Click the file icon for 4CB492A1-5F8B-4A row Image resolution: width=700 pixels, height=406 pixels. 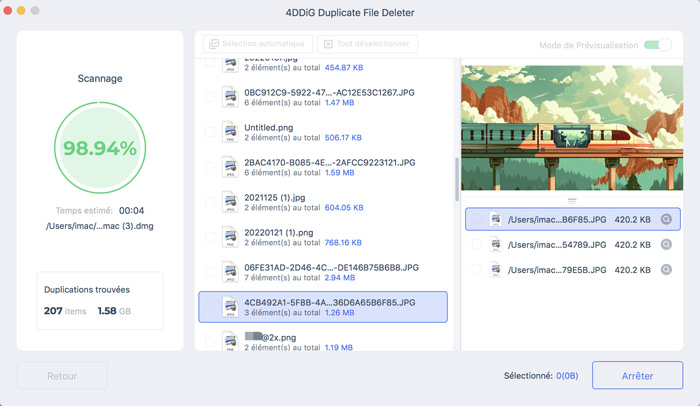pos(230,307)
